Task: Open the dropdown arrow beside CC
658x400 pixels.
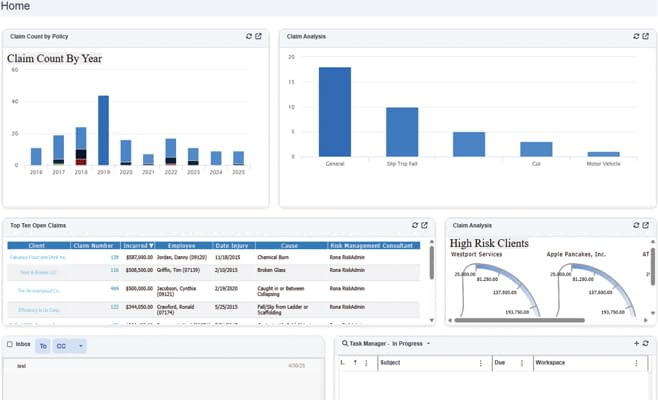Action: click(x=81, y=346)
